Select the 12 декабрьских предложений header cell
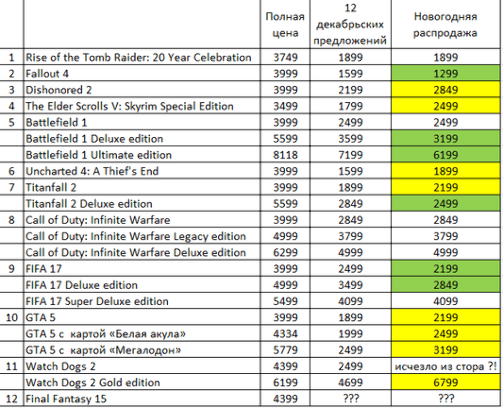503x408 pixels. click(x=350, y=24)
